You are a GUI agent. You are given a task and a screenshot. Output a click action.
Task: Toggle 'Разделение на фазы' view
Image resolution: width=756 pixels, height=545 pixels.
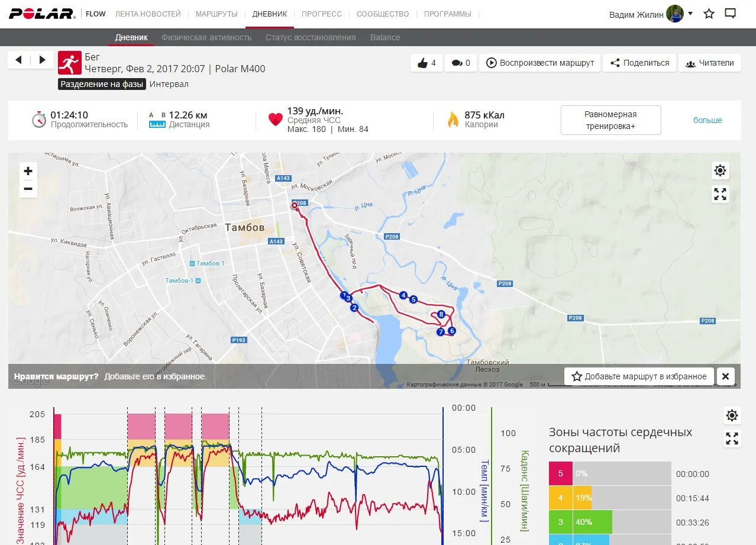(102, 84)
